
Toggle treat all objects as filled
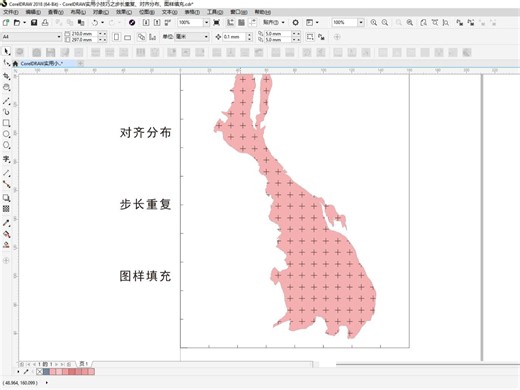point(310,37)
